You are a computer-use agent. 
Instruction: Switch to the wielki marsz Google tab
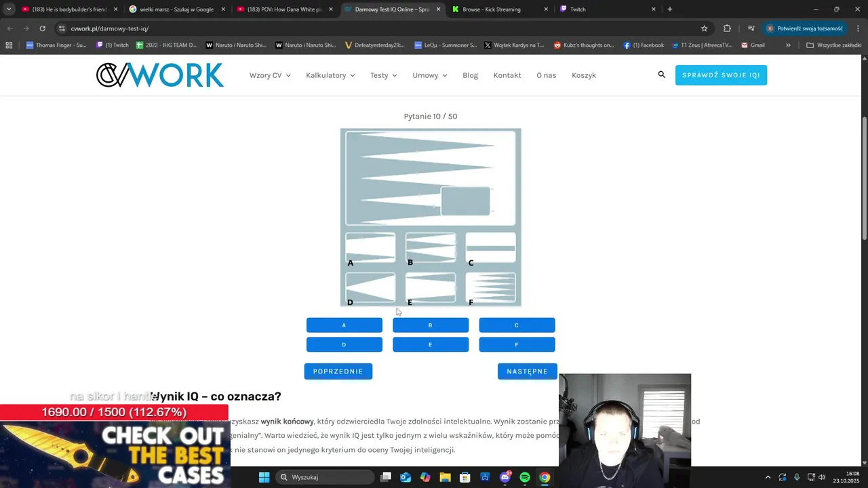[x=176, y=9]
